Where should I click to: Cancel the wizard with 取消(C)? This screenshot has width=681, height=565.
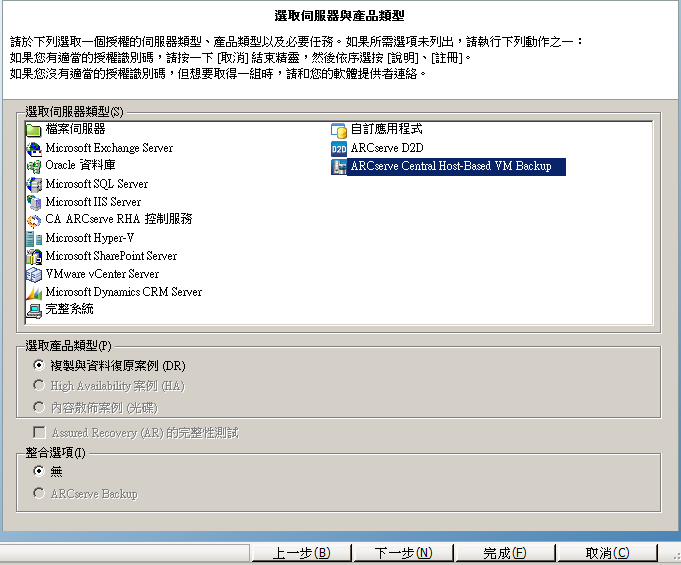click(x=607, y=553)
